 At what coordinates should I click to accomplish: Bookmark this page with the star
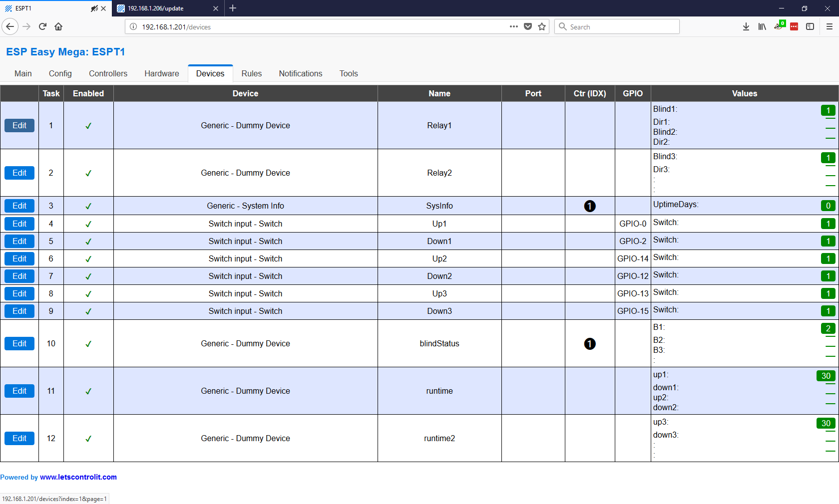point(542,26)
